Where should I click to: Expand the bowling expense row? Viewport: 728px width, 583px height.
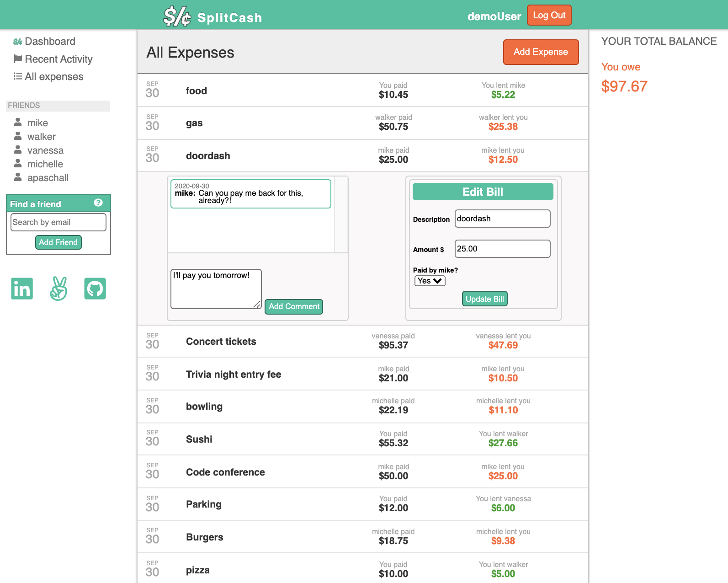(x=363, y=406)
